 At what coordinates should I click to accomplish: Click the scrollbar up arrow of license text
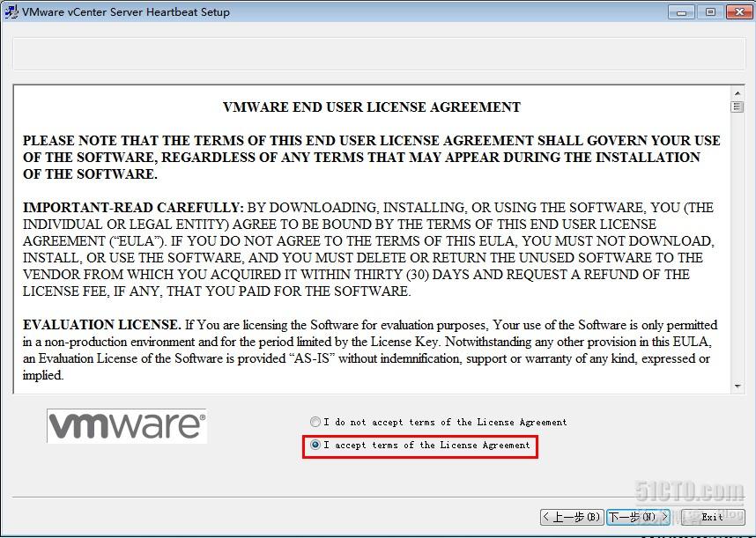737,93
